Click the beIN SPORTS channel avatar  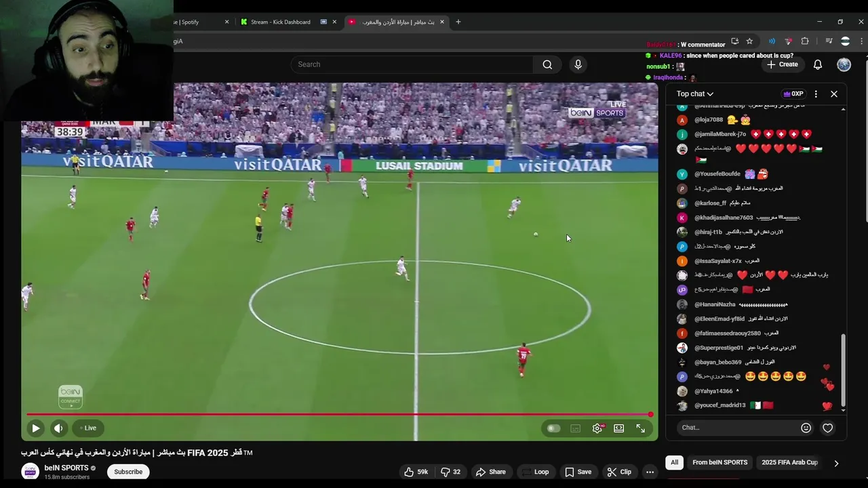click(30, 472)
